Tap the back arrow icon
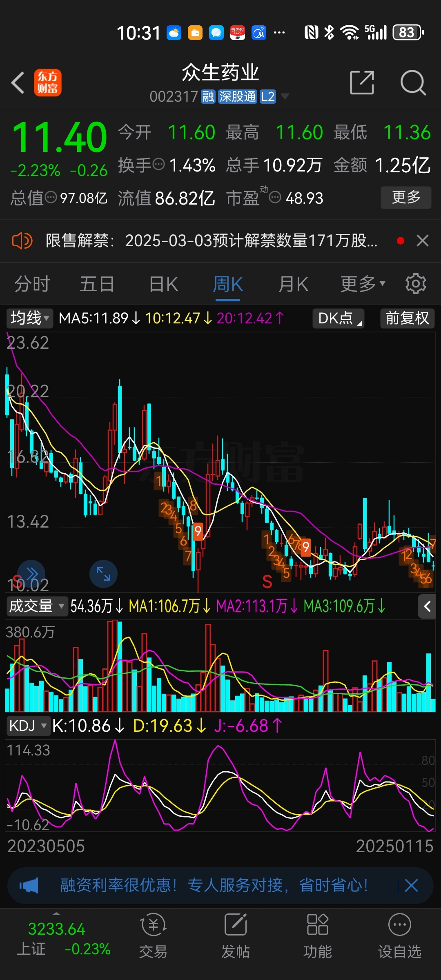This screenshot has width=441, height=980. (18, 82)
